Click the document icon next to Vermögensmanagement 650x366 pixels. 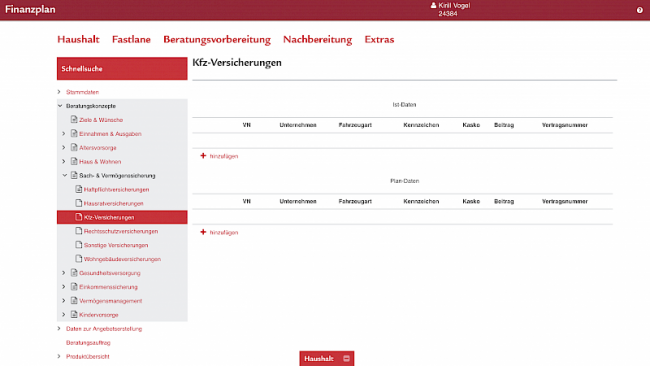pyautogui.click(x=74, y=301)
